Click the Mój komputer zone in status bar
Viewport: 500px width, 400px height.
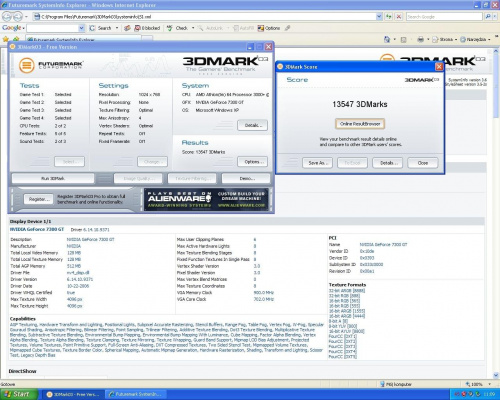(396, 384)
